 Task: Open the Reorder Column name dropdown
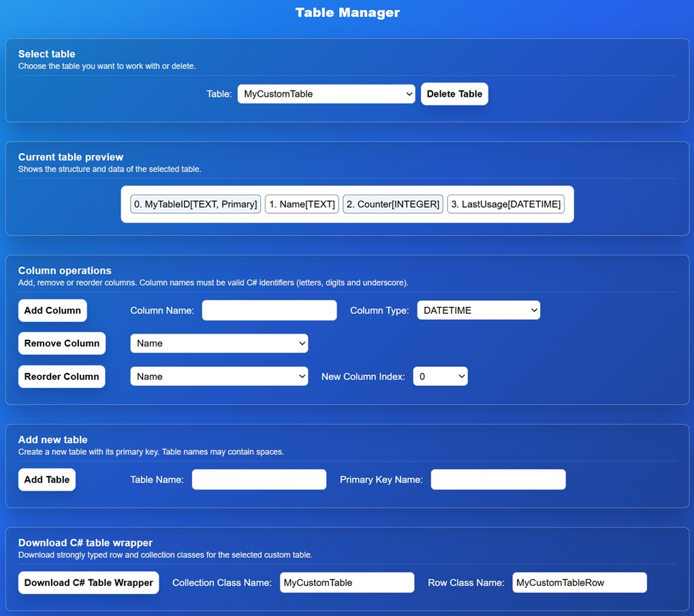pyautogui.click(x=219, y=376)
